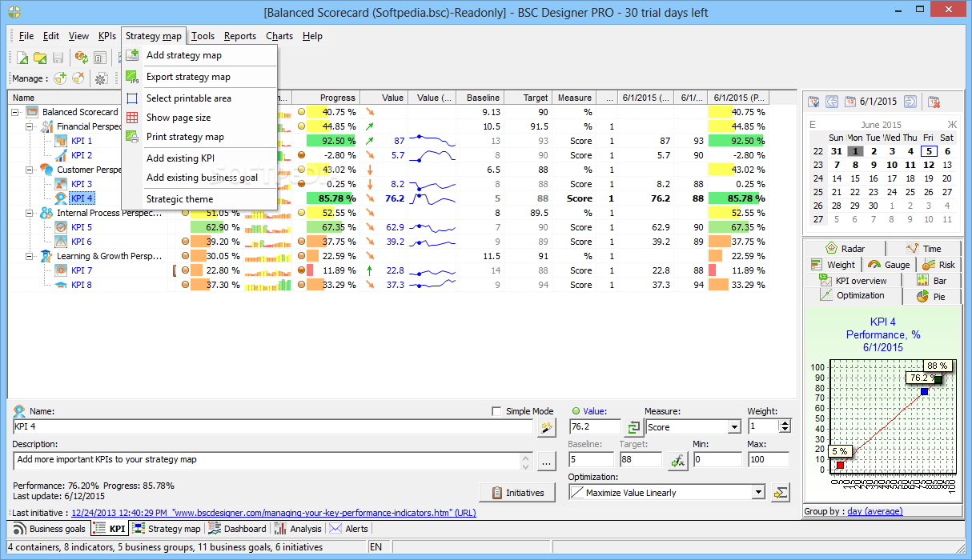Click the Value field containing 76.2
The height and width of the screenshot is (560, 972).
point(594,427)
